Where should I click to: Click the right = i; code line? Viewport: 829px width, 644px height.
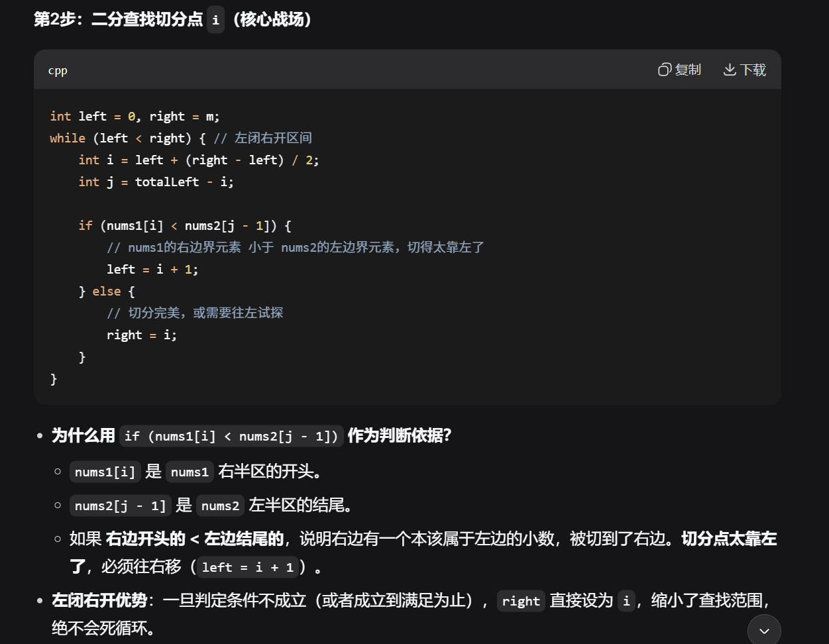click(142, 335)
